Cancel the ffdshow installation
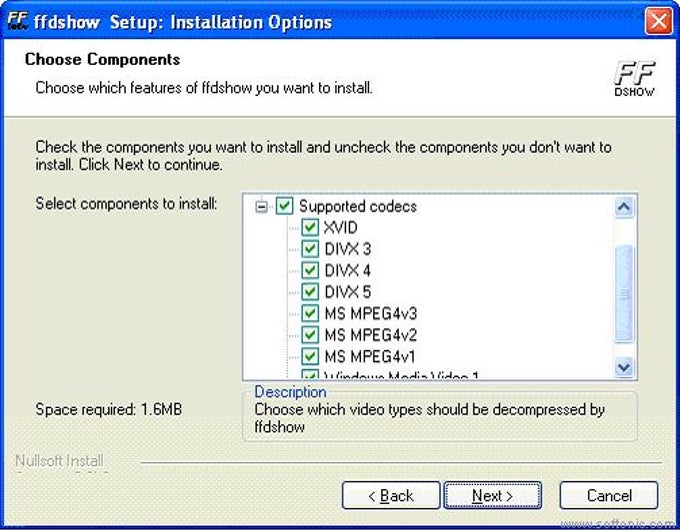The image size is (680, 531). coord(609,495)
